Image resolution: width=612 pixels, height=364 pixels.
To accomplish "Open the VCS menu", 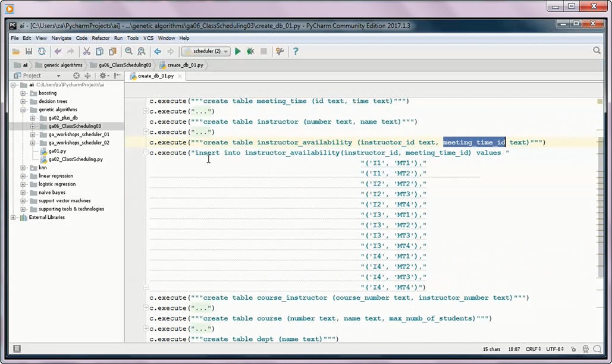I will tap(148, 38).
